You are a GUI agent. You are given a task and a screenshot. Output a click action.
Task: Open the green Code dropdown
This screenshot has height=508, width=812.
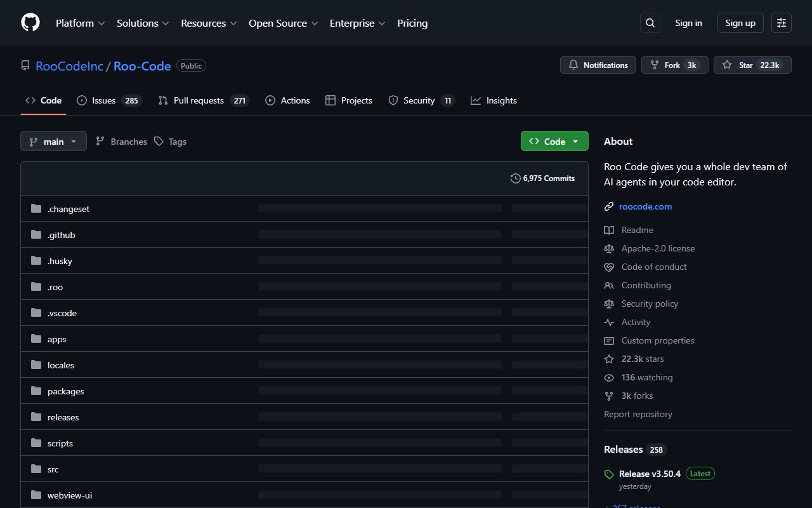[554, 141]
